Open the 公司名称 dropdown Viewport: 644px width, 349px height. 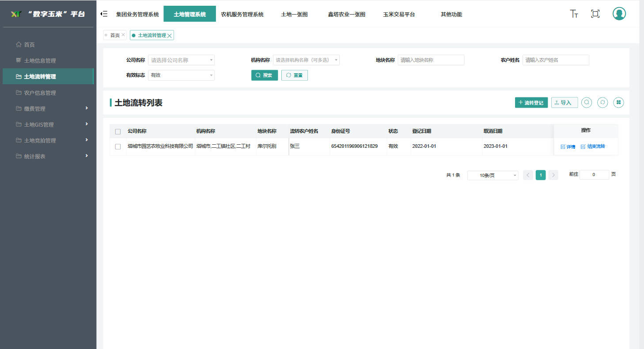(181, 60)
